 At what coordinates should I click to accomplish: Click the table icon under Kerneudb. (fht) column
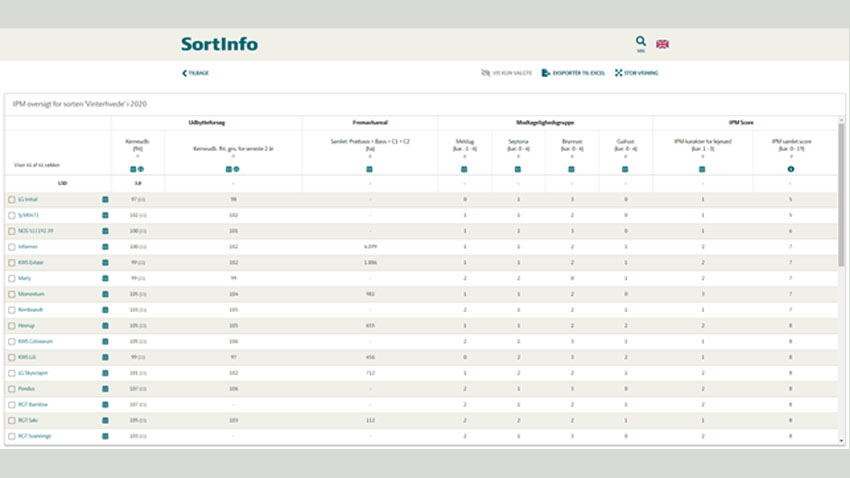click(133, 169)
